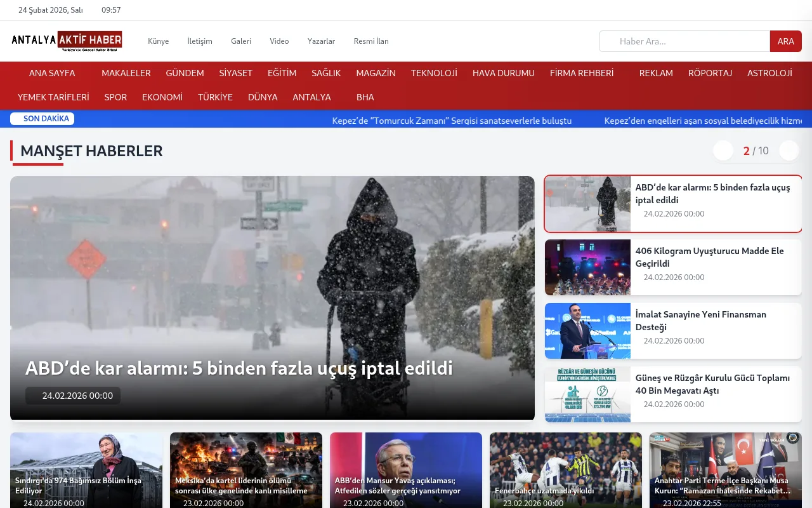
Task: Click the previous arrow on the manşet carousel
Action: coord(723,150)
